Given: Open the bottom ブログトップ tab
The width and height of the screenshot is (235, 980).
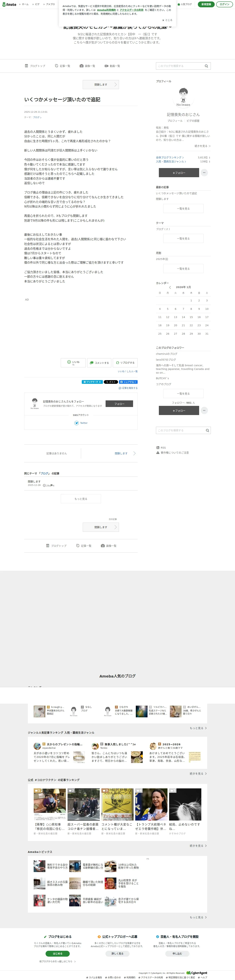Looking at the screenshot, I should pos(56,546).
